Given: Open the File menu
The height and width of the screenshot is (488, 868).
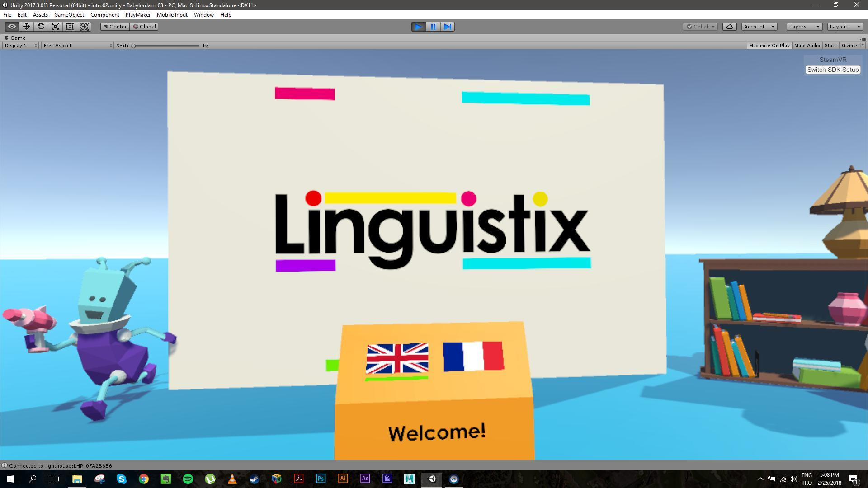Looking at the screenshot, I should (7, 15).
